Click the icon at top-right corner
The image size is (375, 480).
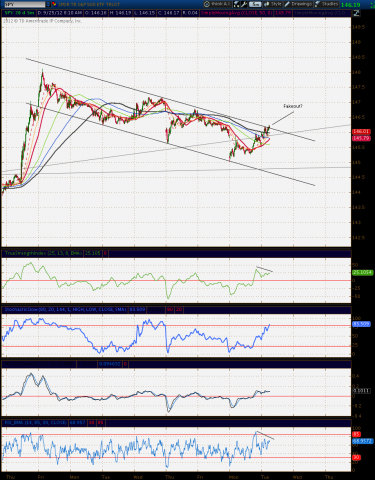tap(371, 4)
